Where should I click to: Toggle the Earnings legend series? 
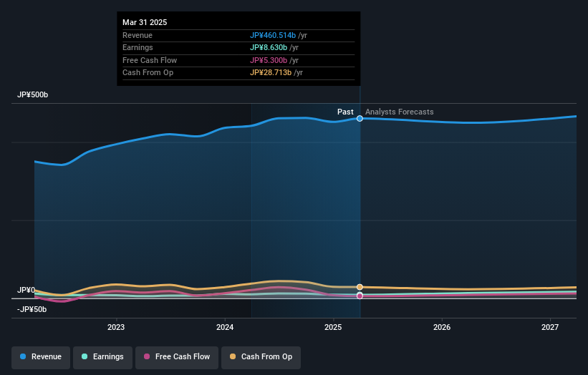(x=102, y=357)
